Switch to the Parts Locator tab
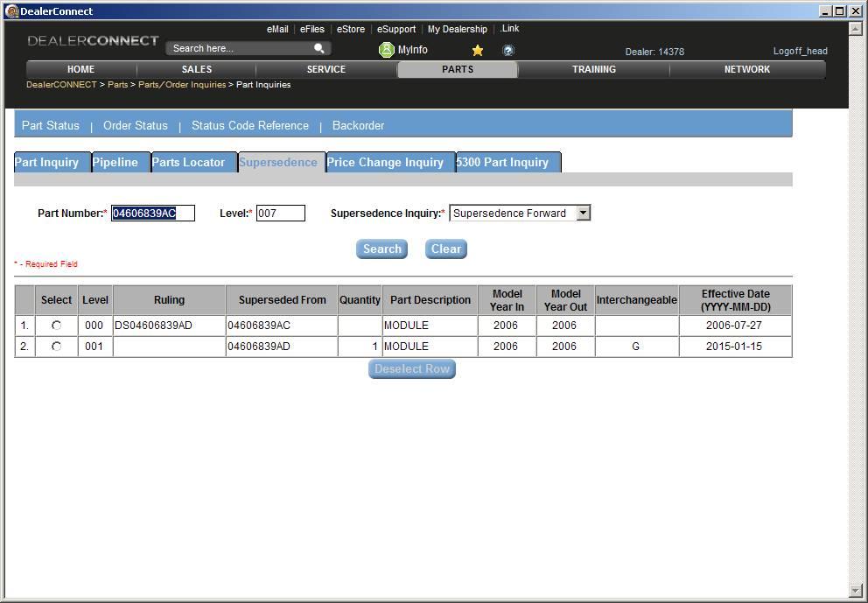Image resolution: width=868 pixels, height=603 pixels. (193, 162)
